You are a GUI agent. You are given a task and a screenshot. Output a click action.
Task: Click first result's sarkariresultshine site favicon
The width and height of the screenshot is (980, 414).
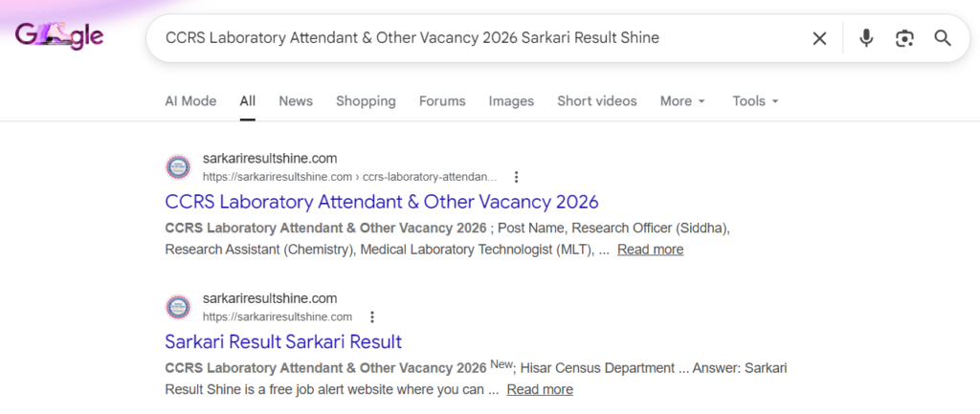178,167
